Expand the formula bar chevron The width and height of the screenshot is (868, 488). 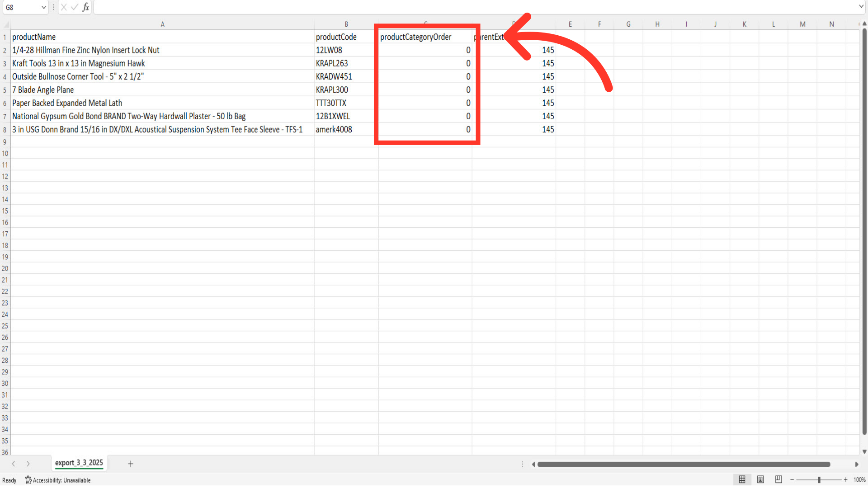tap(861, 6)
